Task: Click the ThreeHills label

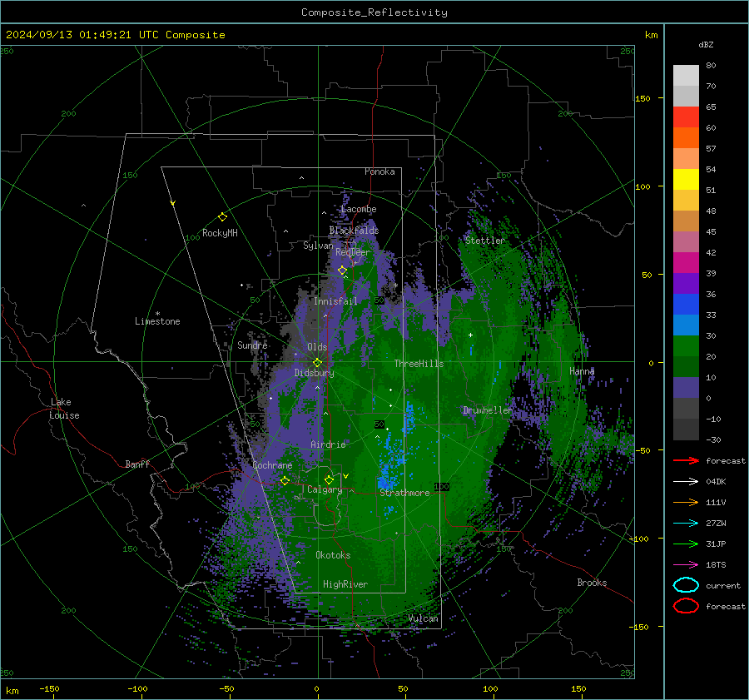Action: [419, 364]
